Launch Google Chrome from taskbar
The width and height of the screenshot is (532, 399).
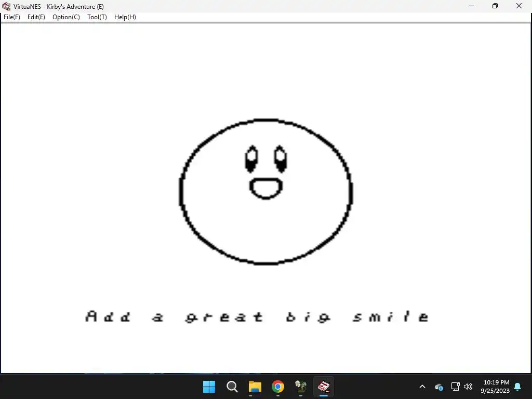click(278, 387)
